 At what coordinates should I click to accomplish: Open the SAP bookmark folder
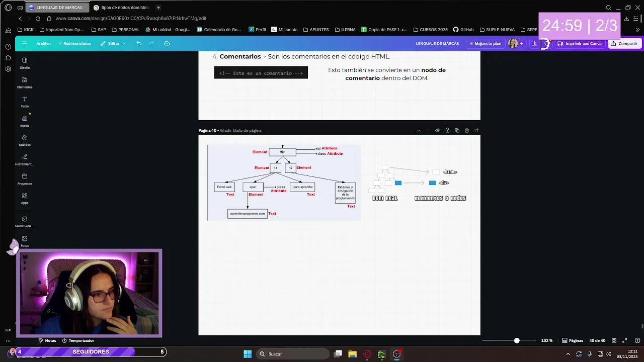(99, 30)
